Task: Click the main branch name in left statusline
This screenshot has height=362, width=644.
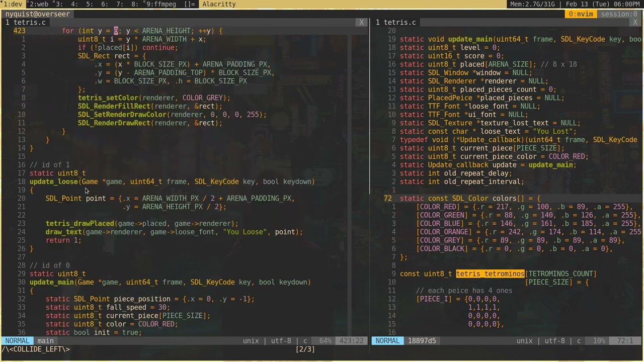Action: point(45,341)
